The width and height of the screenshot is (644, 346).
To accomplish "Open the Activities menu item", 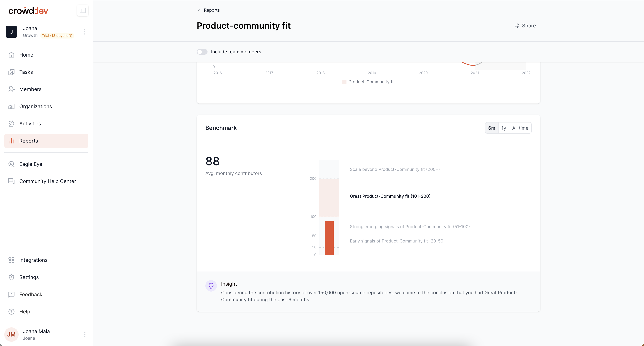I will click(x=30, y=123).
